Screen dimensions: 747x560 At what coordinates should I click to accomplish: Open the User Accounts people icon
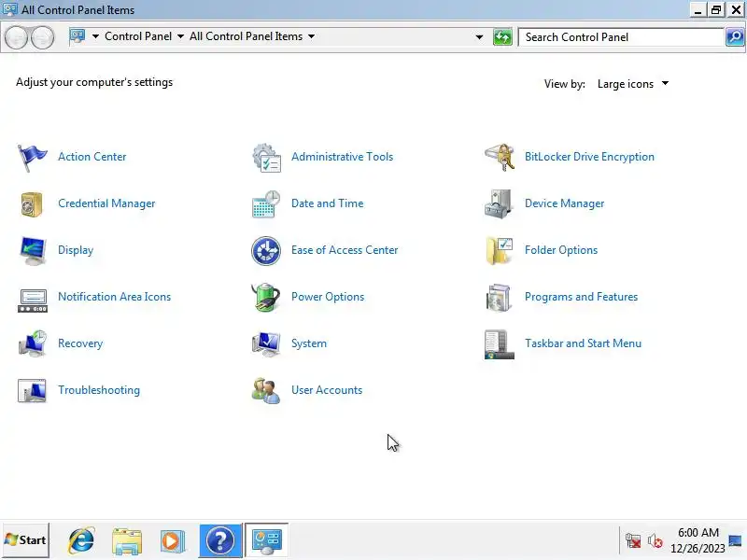(266, 390)
